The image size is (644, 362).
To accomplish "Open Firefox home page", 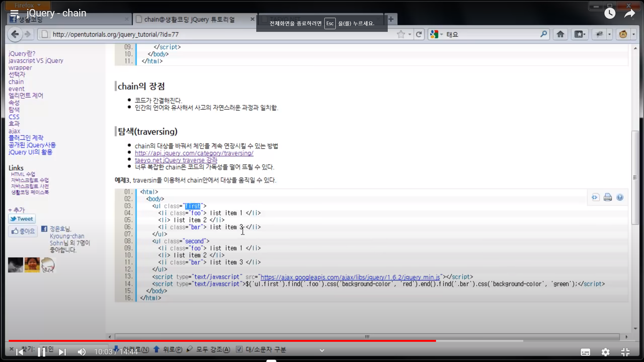I will pyautogui.click(x=560, y=34).
